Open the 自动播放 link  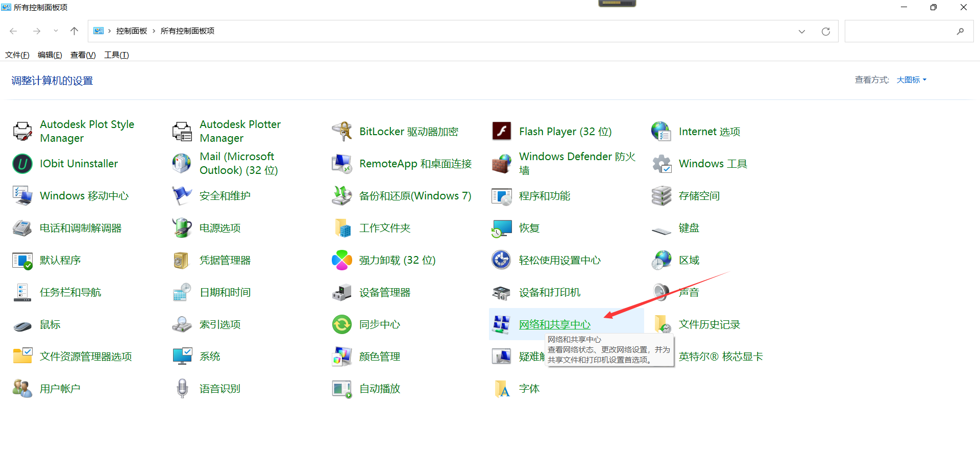pos(380,389)
